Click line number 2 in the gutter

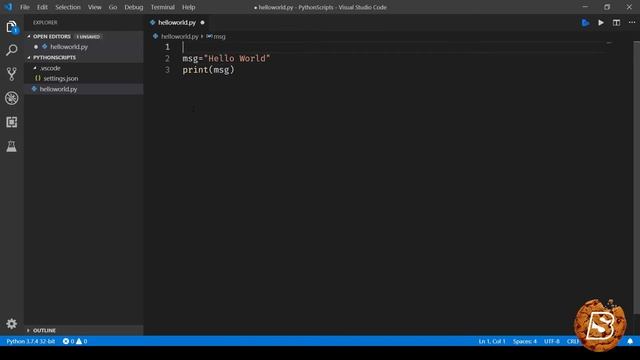click(x=167, y=58)
